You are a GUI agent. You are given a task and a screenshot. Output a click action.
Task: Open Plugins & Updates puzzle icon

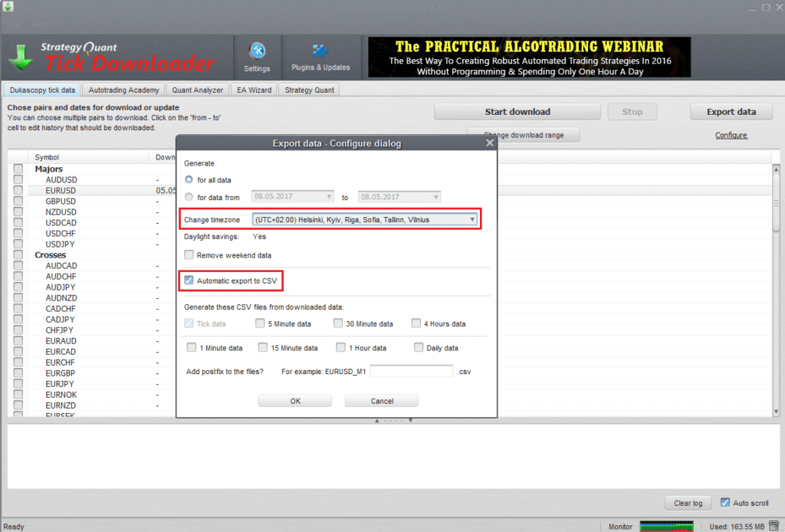(x=320, y=57)
